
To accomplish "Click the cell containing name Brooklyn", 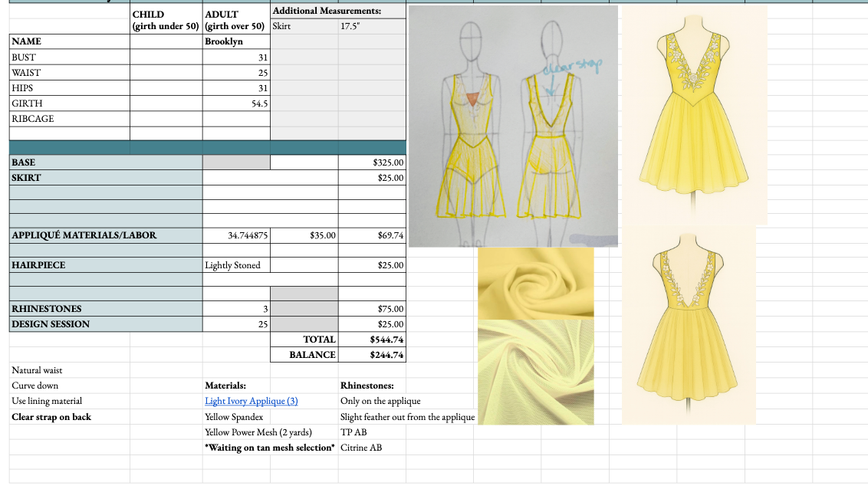I will pos(236,41).
